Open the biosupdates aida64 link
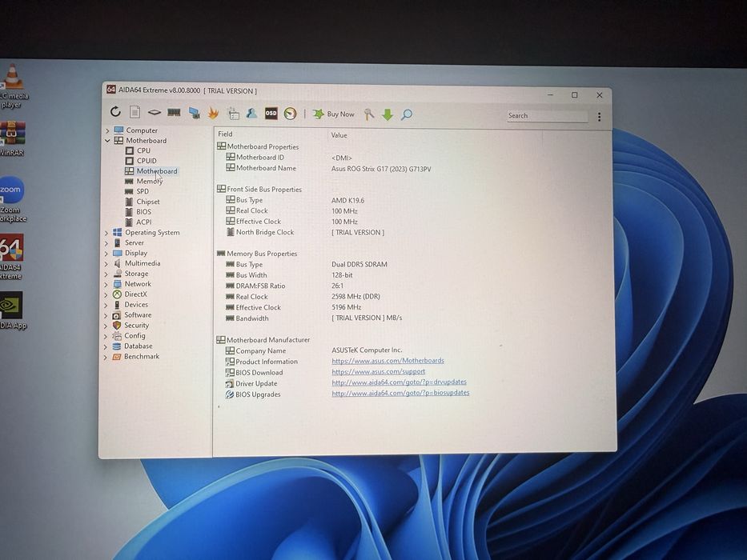This screenshot has height=560, width=747. [400, 394]
